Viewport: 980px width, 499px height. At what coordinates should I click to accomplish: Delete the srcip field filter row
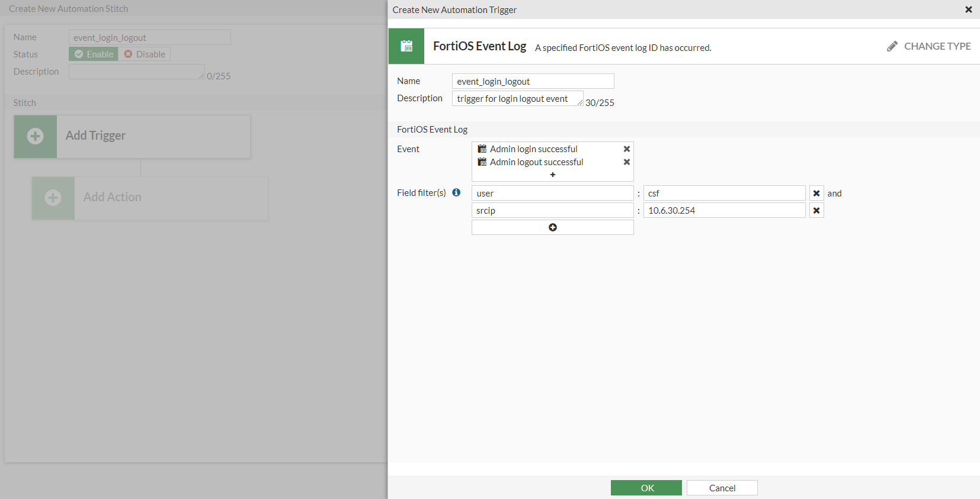click(816, 211)
